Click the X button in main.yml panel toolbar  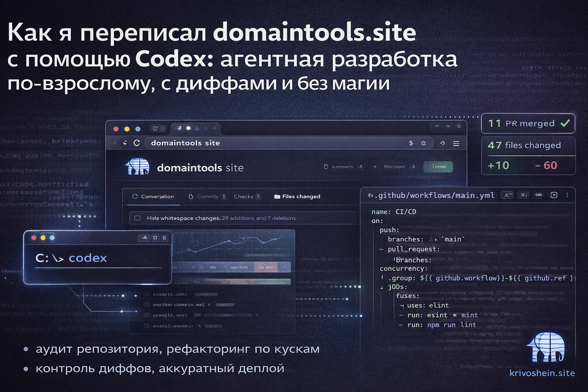point(524,195)
